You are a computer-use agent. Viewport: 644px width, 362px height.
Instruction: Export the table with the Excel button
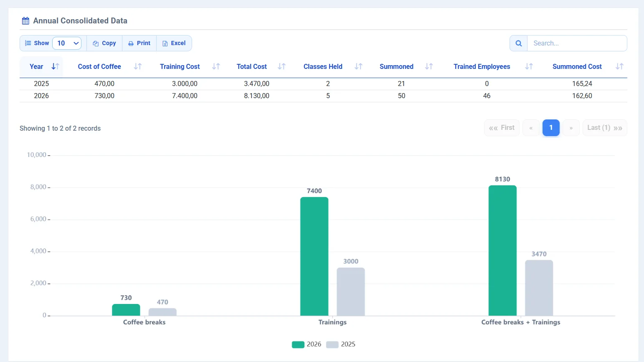174,43
